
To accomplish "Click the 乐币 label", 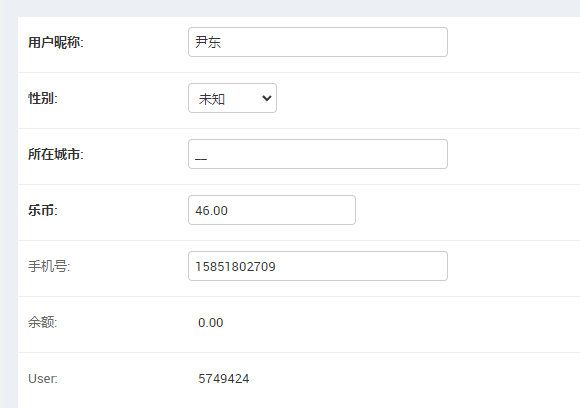I will [x=43, y=210].
